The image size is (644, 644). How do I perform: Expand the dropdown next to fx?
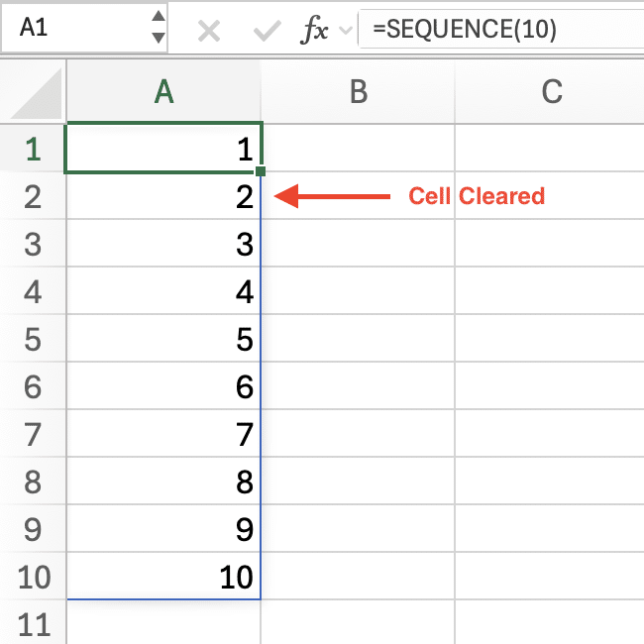(x=346, y=30)
